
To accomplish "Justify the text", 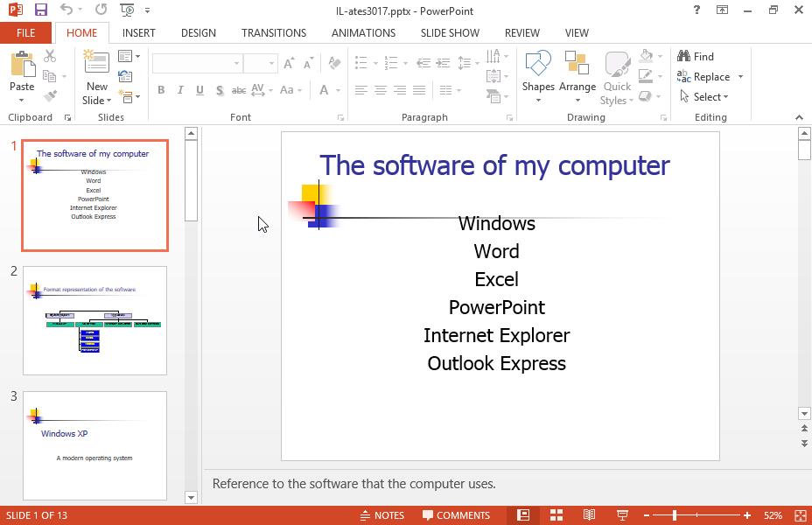I will pyautogui.click(x=419, y=90).
